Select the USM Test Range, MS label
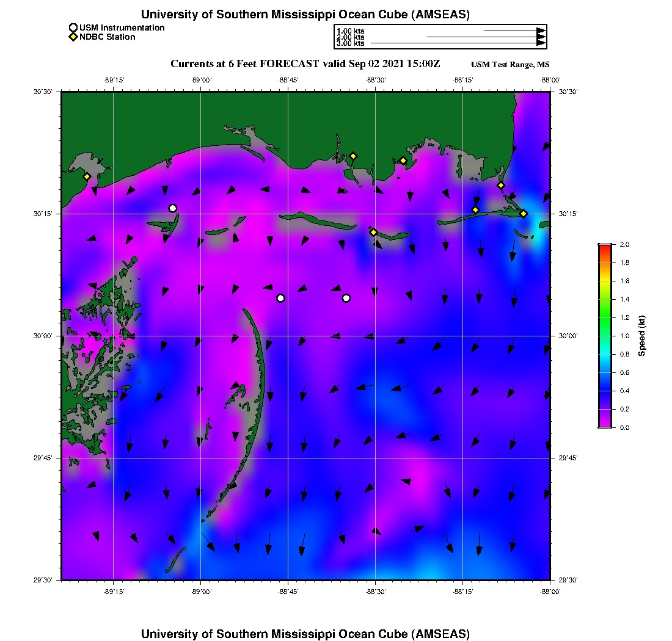Screen dimensions: 672x641 (510, 65)
